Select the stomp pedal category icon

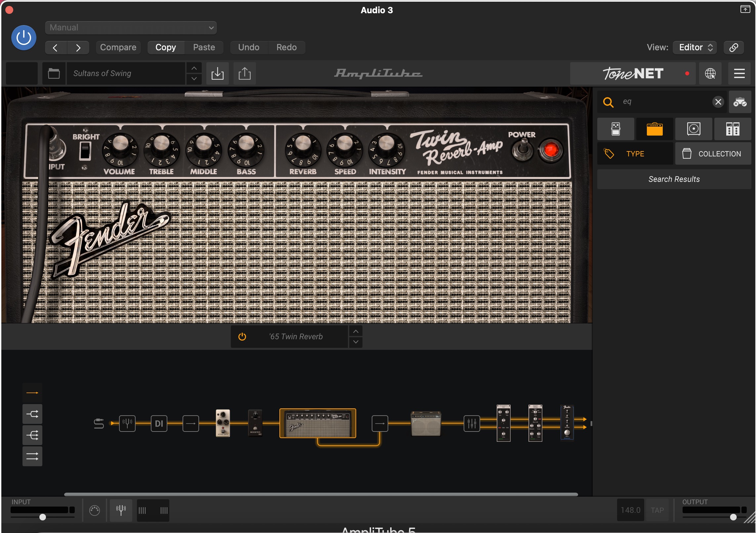point(615,129)
